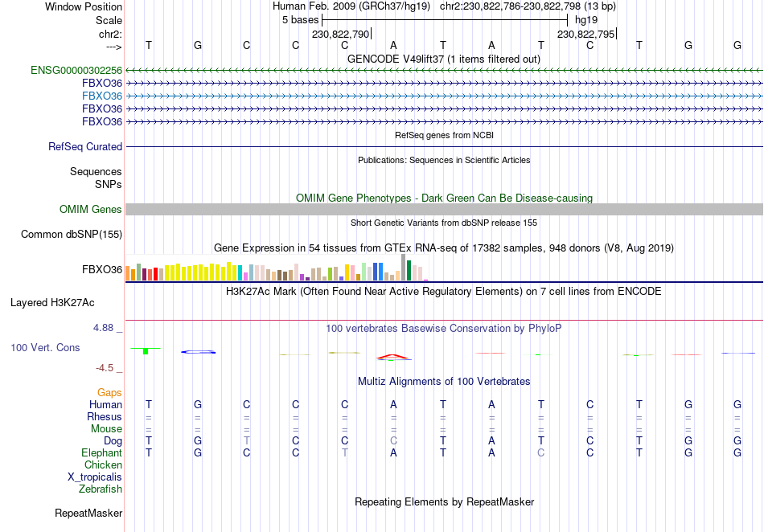Click the tall gray GTEx expression bar
The height and width of the screenshot is (532, 764).
point(403,268)
